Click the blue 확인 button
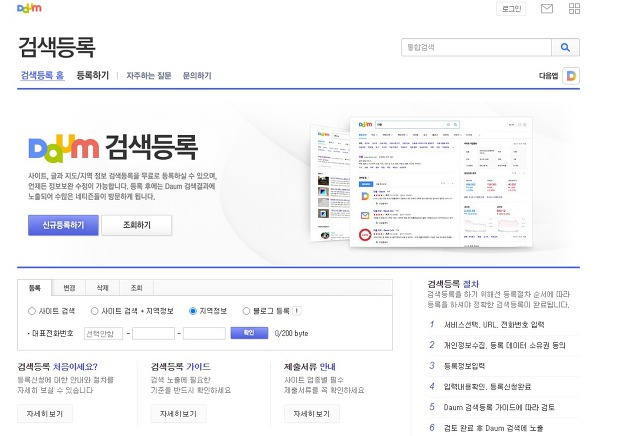The image size is (620, 436). coord(249,333)
